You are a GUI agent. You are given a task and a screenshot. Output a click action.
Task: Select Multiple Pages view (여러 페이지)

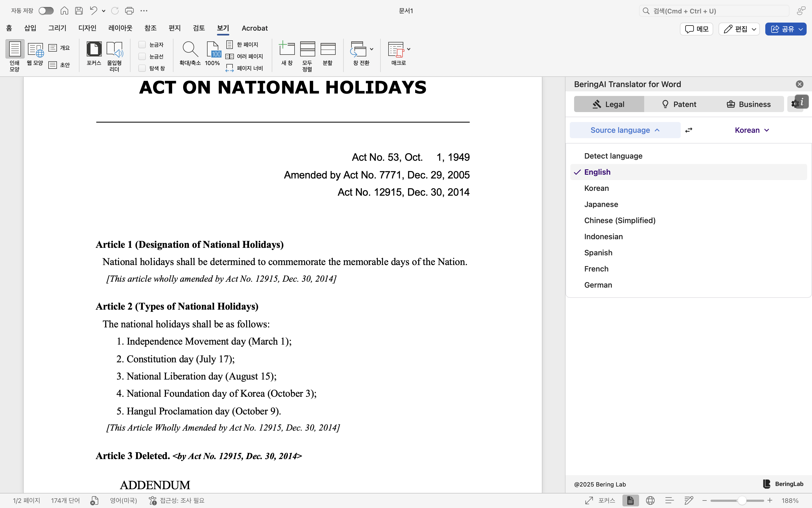244,56
